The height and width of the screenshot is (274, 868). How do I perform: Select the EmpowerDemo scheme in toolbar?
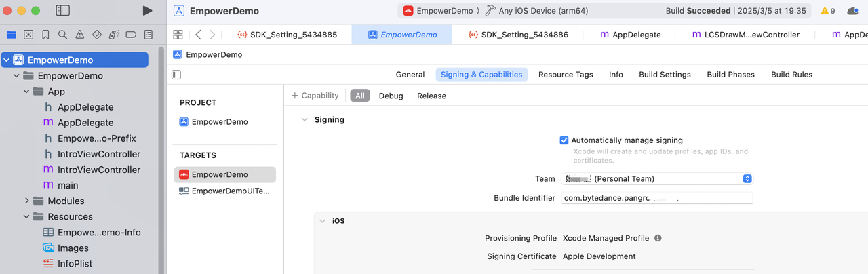click(x=440, y=11)
